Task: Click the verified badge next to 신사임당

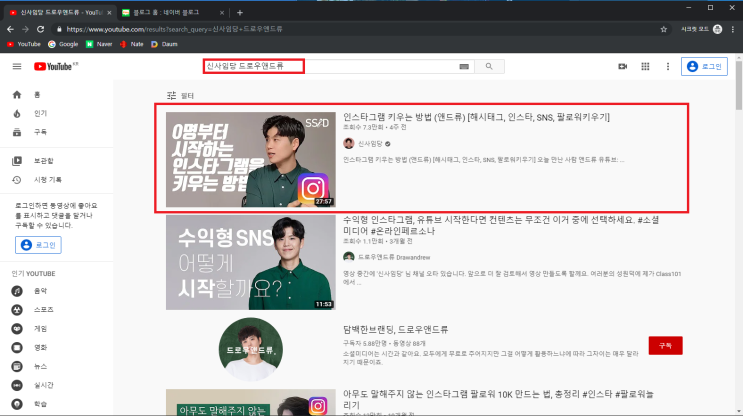Action: pyautogui.click(x=388, y=144)
